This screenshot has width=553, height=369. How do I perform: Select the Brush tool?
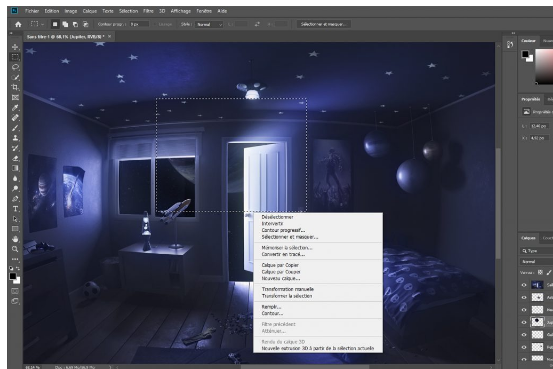[x=15, y=128]
